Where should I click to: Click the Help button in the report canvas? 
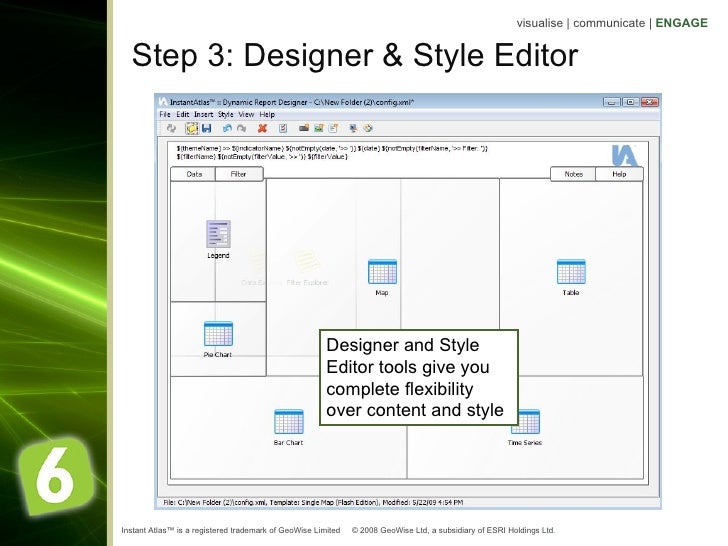(x=619, y=174)
